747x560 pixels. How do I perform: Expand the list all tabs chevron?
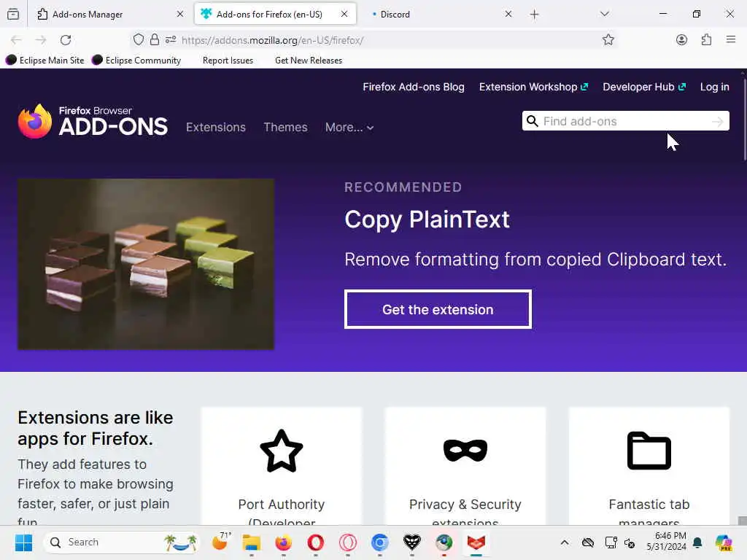pyautogui.click(x=605, y=14)
